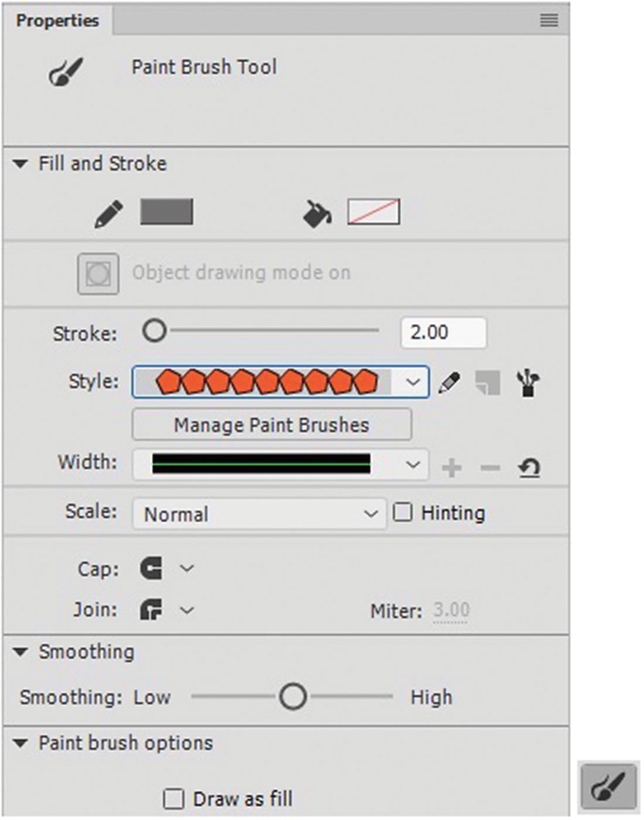Click the paint bucket fill icon
This screenshot has width=644, height=820.
[317, 213]
